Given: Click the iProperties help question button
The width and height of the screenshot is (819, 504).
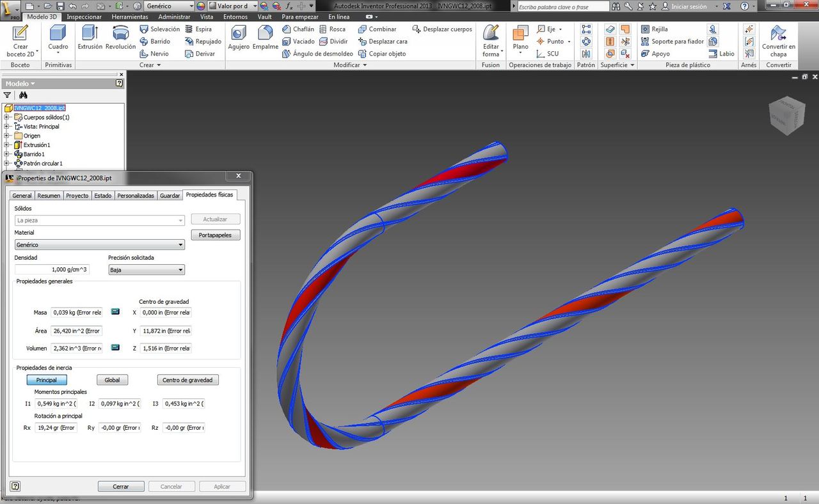Looking at the screenshot, I should [15, 486].
